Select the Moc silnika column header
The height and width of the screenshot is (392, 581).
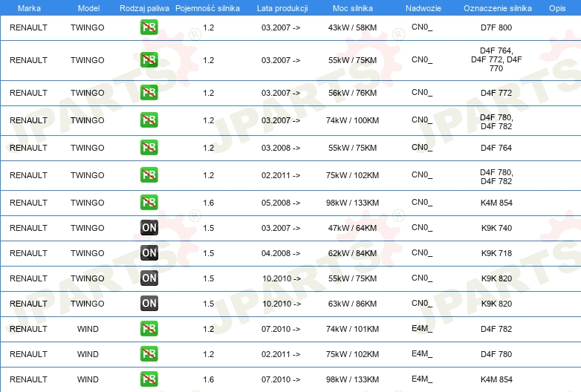(x=352, y=8)
